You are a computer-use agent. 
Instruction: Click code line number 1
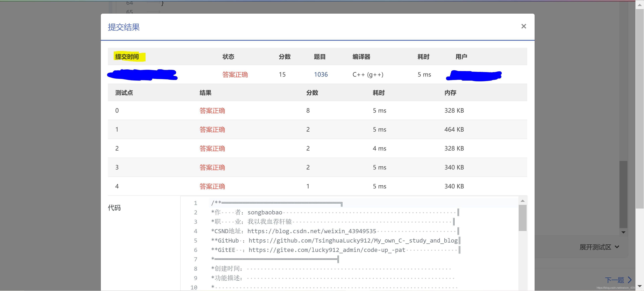click(x=196, y=203)
